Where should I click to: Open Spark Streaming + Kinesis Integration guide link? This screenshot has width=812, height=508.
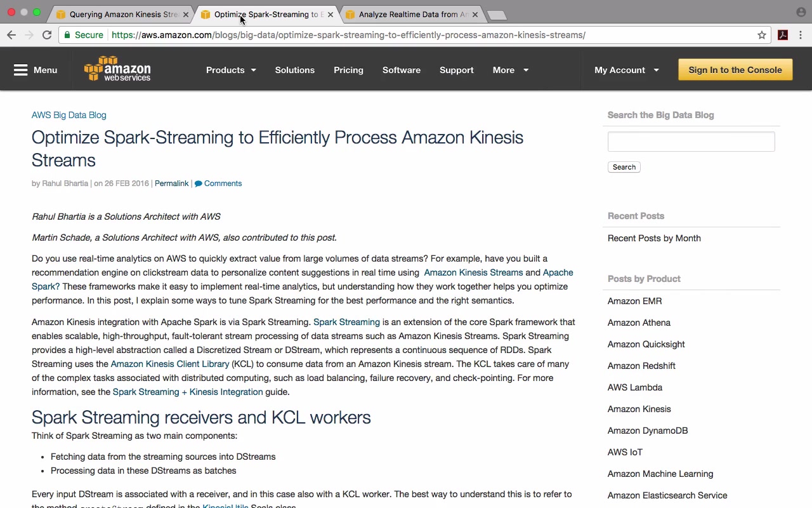pyautogui.click(x=188, y=392)
